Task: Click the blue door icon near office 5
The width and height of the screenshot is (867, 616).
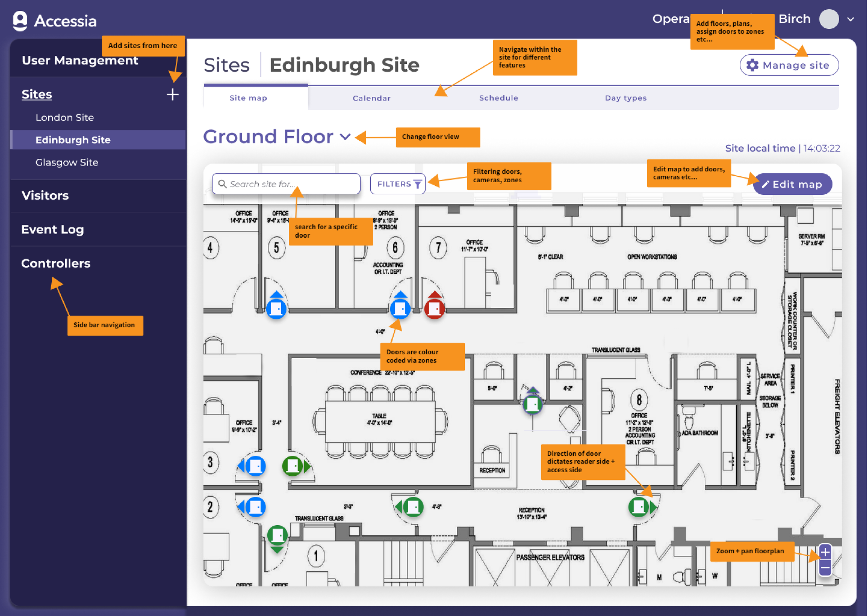Action: 276,309
